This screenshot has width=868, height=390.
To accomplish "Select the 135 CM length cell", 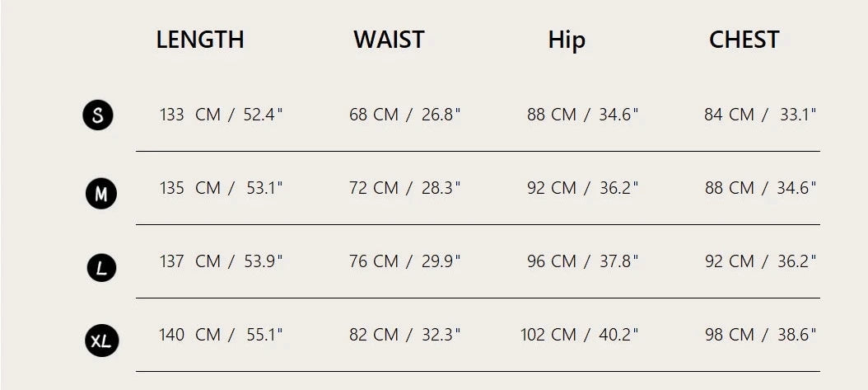I will (x=221, y=188).
